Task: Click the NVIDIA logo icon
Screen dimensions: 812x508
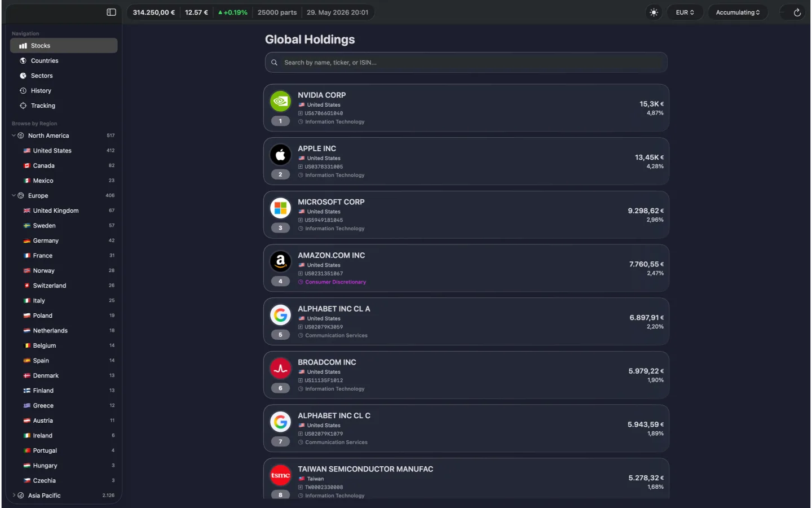Action: click(280, 101)
